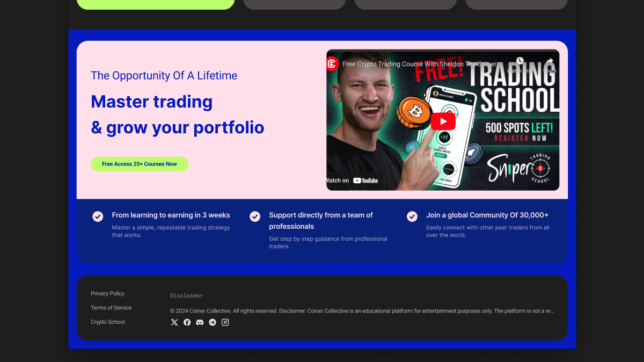The width and height of the screenshot is (644, 362).
Task: Open the Facebook icon in footer
Action: pyautogui.click(x=187, y=322)
